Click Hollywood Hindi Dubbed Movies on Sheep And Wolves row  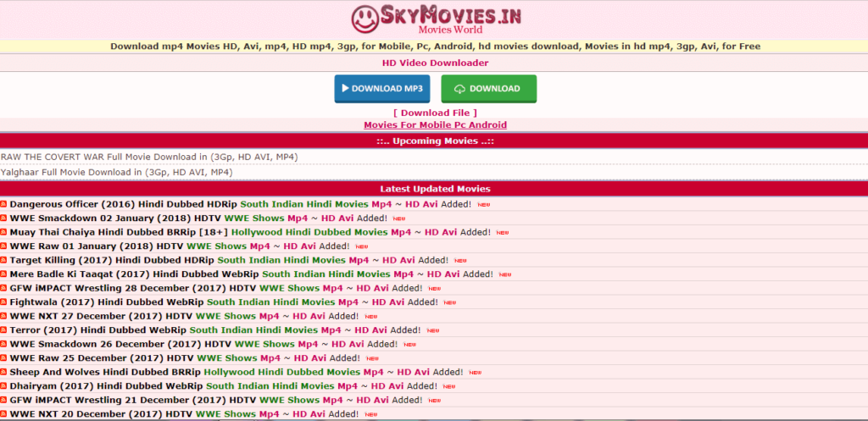[x=282, y=372]
